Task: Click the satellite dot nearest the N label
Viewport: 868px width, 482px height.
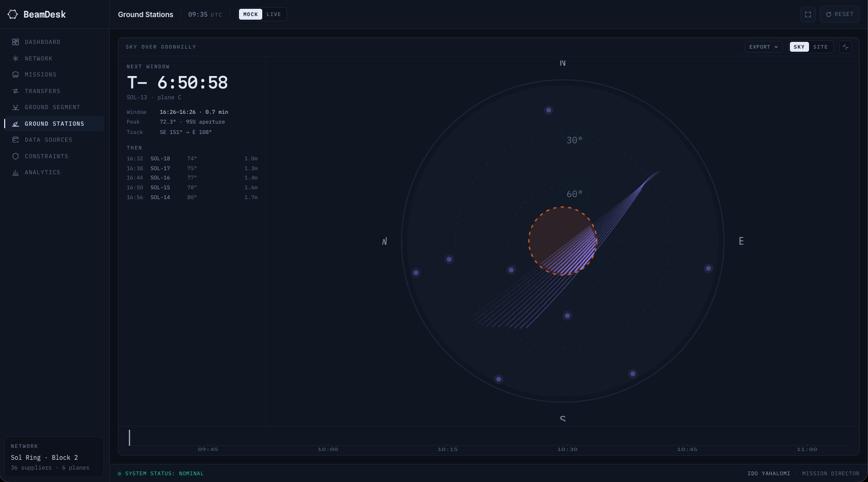Action: click(x=548, y=110)
